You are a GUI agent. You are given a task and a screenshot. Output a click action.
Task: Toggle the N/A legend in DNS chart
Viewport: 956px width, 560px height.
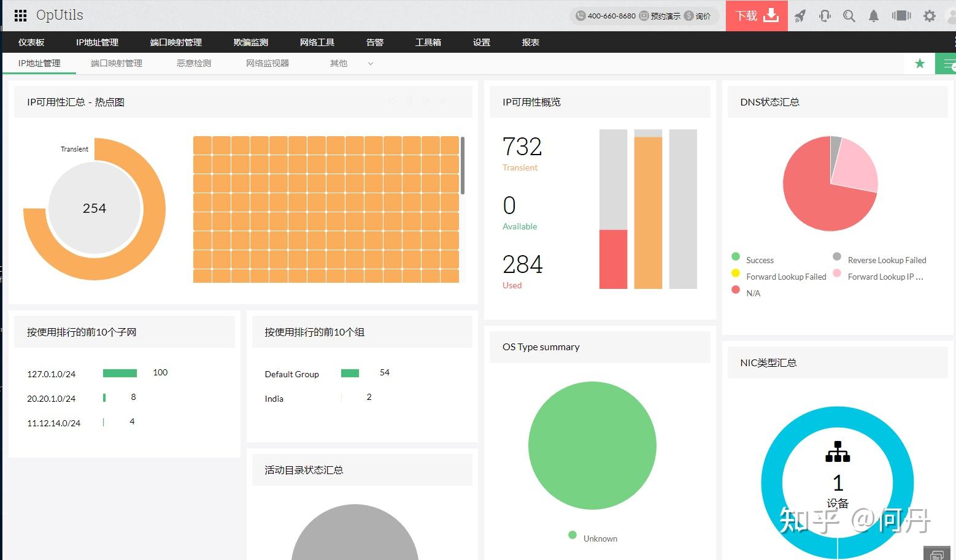pos(746,293)
